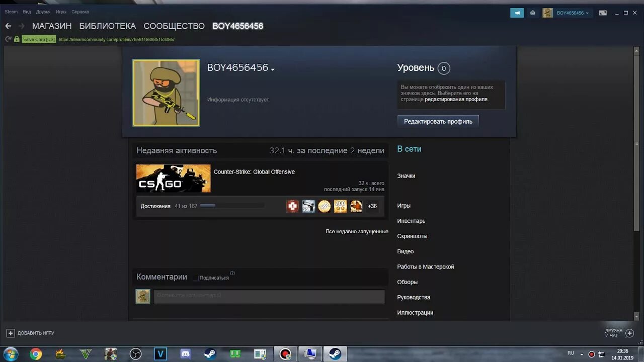Click ДОБАВИТЬ ИГРУ text
The width and height of the screenshot is (644, 362).
tap(36, 333)
